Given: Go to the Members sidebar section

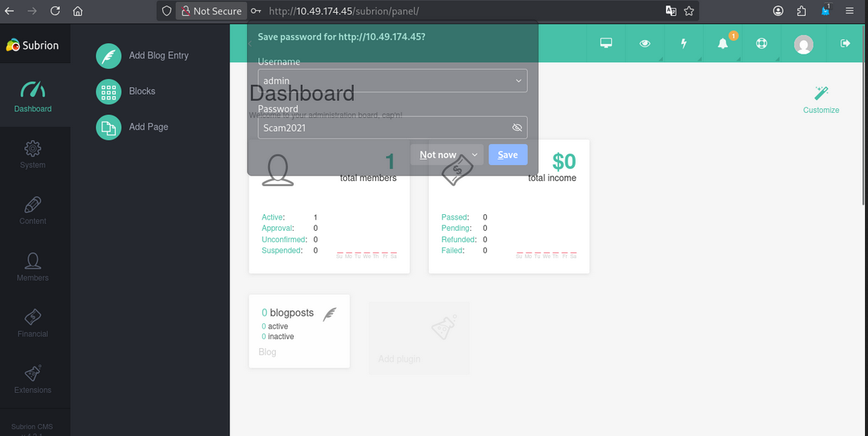Looking at the screenshot, I should (x=33, y=266).
